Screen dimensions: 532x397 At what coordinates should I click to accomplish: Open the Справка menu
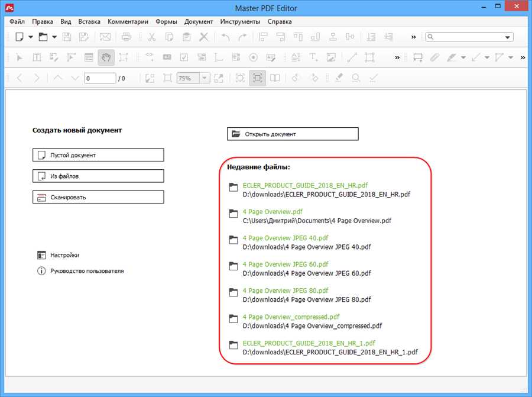tap(280, 21)
